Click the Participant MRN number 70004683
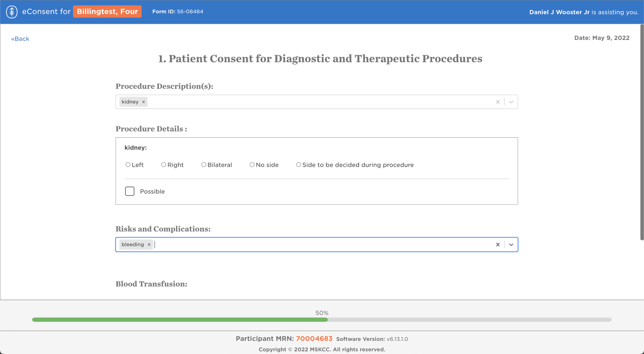Image resolution: width=644 pixels, height=354 pixels. pos(314,339)
